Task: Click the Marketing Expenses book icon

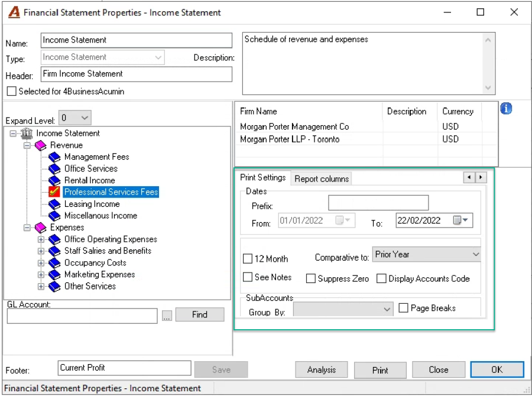Action: click(x=54, y=274)
